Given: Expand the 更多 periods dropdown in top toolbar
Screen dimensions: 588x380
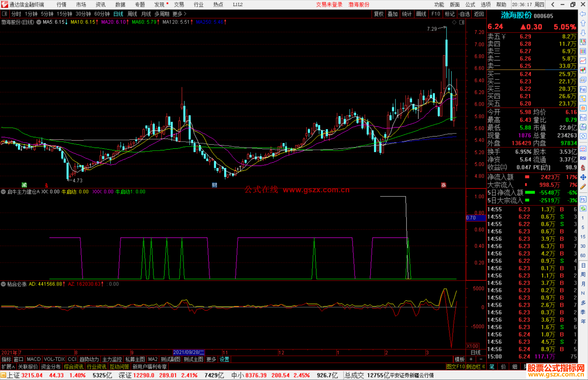Looking at the screenshot, I should click(179, 14).
